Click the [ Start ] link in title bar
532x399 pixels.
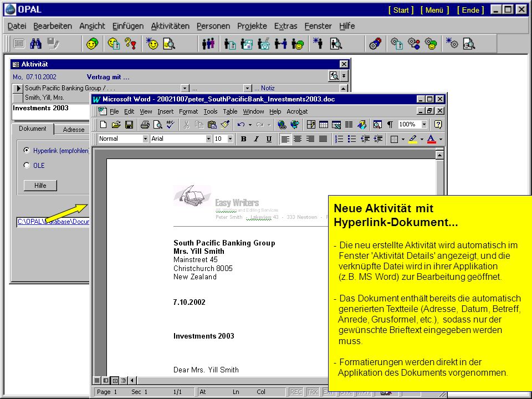pyautogui.click(x=401, y=10)
